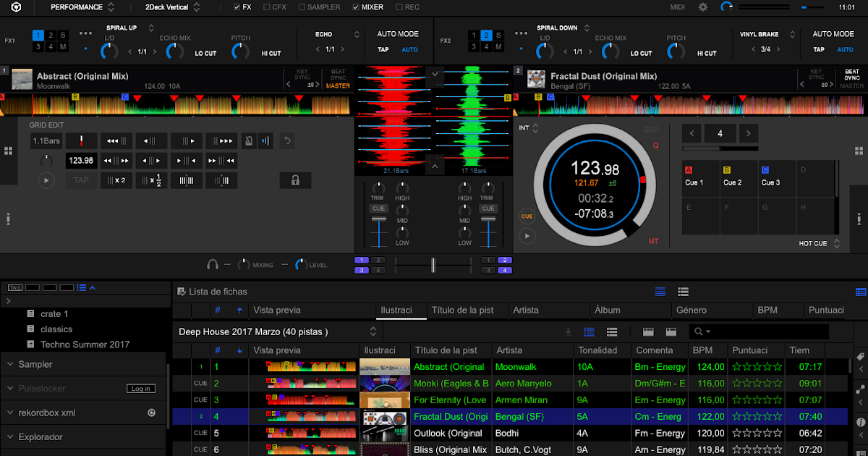Open the crate 1 playlist
The height and width of the screenshot is (456, 868).
[54, 314]
